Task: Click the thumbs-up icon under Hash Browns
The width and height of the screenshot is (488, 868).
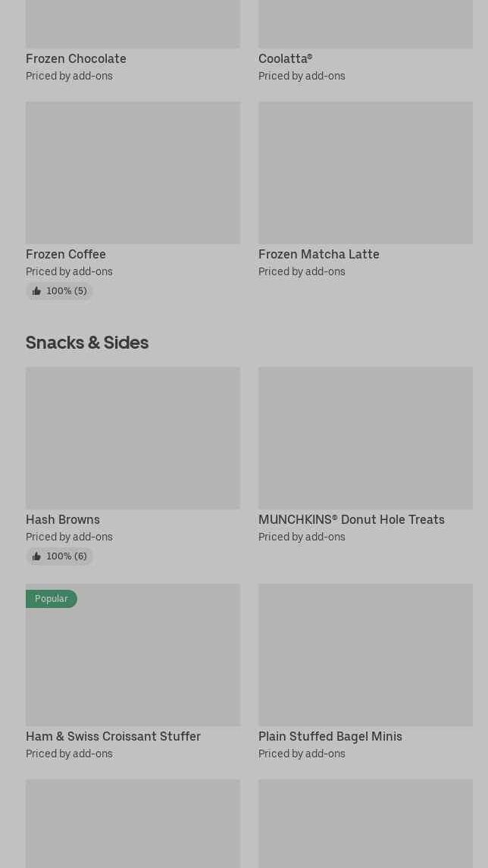Action: click(36, 556)
